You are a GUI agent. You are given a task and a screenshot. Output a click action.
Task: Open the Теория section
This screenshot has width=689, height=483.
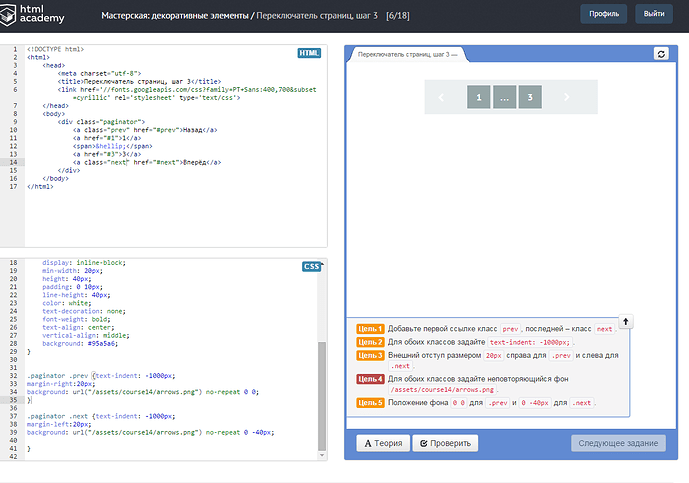(x=383, y=443)
